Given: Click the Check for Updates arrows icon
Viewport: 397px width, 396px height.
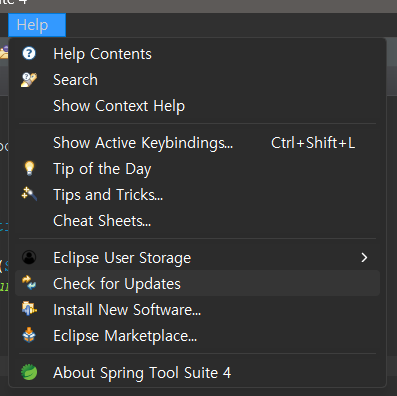Looking at the screenshot, I should 29,283.
